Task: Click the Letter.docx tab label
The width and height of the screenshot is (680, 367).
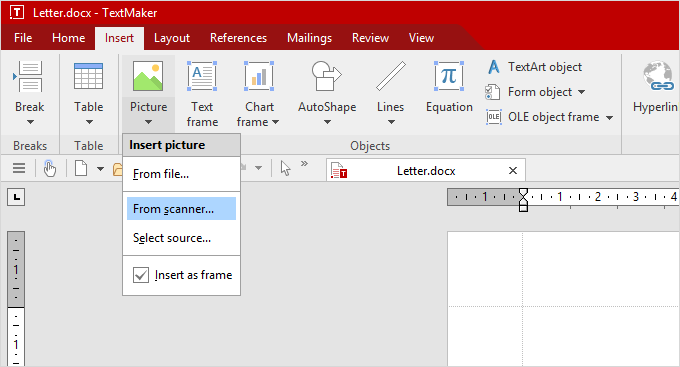Action: click(x=426, y=171)
